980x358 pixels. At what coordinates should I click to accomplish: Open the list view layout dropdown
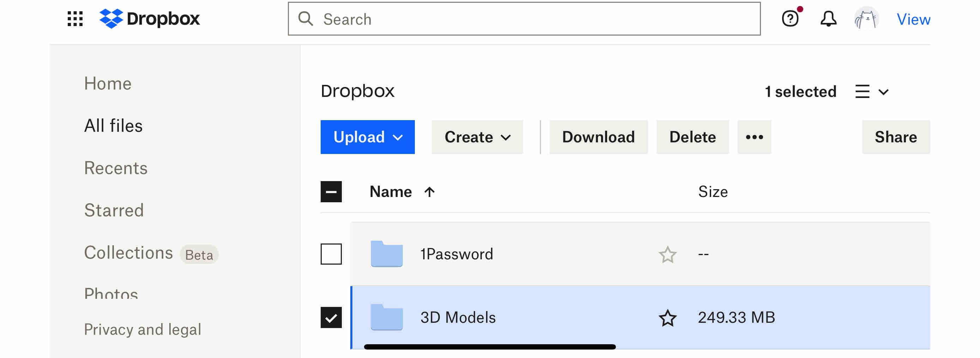pyautogui.click(x=872, y=92)
